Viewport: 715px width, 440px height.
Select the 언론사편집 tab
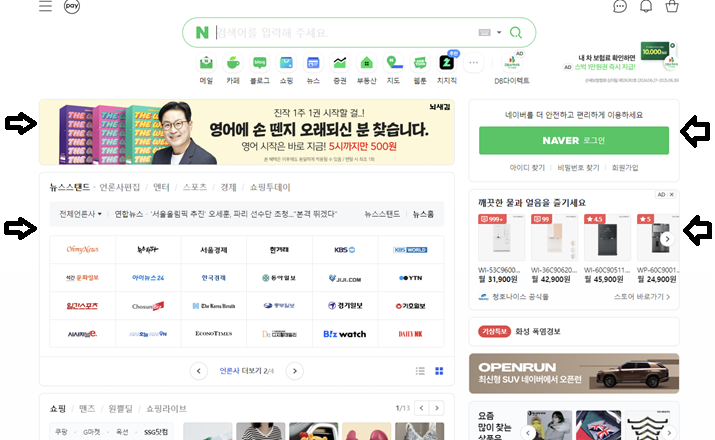119,187
